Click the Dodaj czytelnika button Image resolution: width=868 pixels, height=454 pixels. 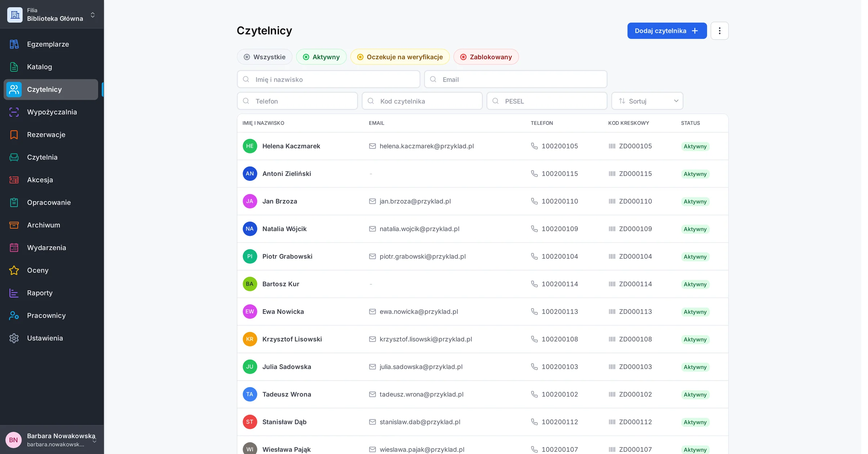pos(667,31)
